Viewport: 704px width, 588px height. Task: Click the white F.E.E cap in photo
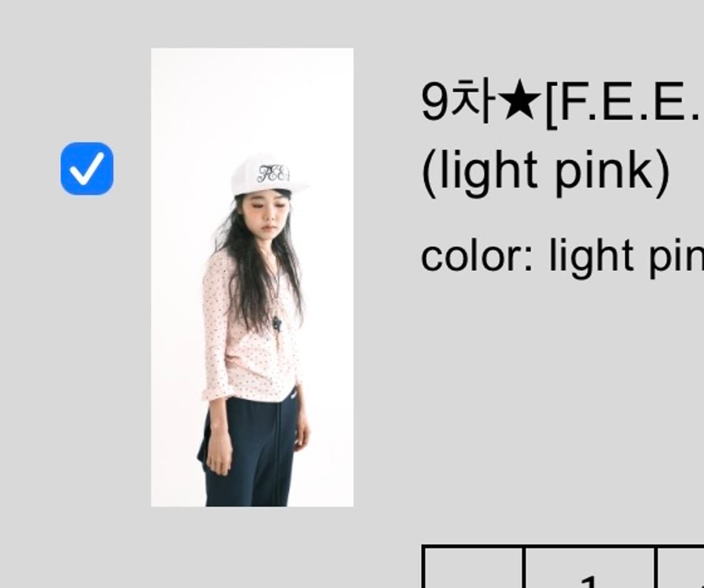click(268, 176)
